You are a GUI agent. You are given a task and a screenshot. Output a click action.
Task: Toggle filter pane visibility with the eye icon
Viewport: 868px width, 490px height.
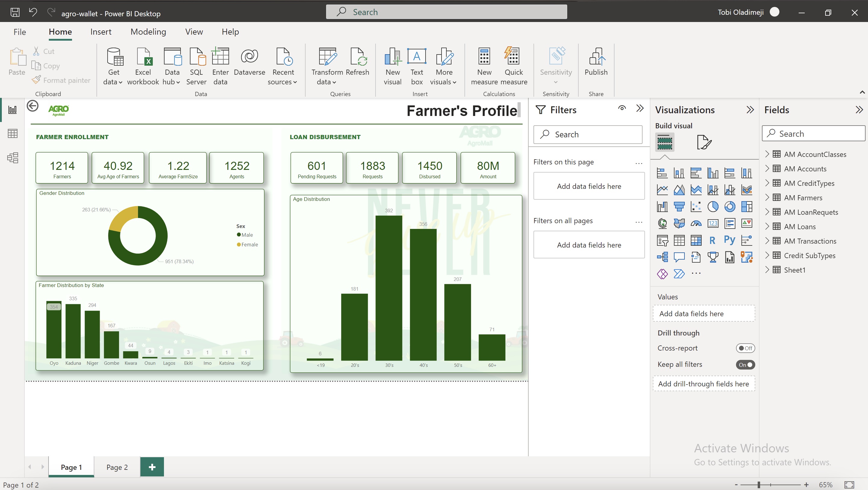pos(622,108)
